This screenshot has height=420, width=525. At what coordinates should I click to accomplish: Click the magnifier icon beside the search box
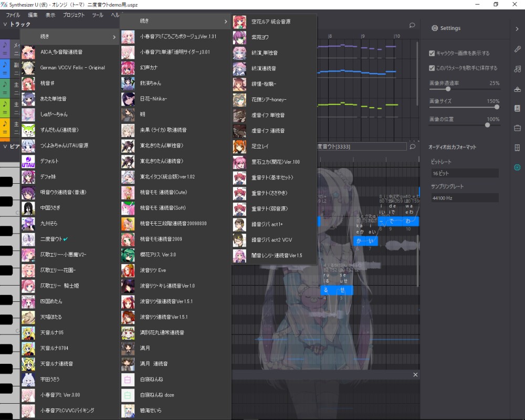point(413,146)
